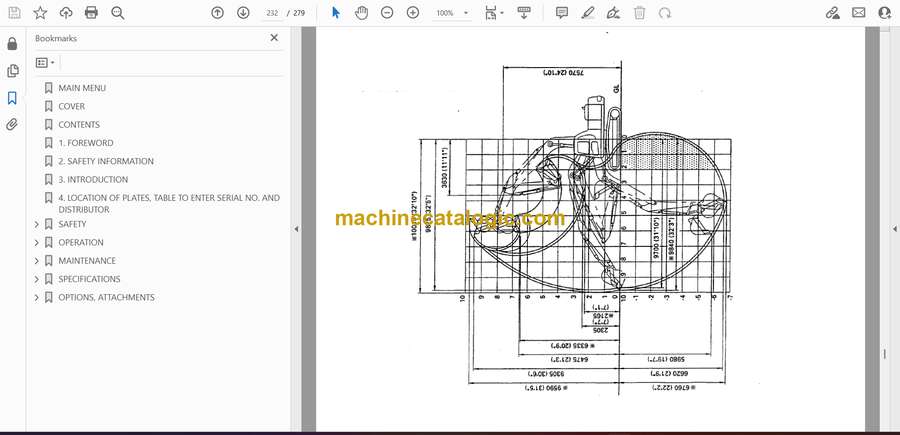Jump to 2. SAFETY INFORMATION bookmark
This screenshot has height=435, width=900.
105,161
